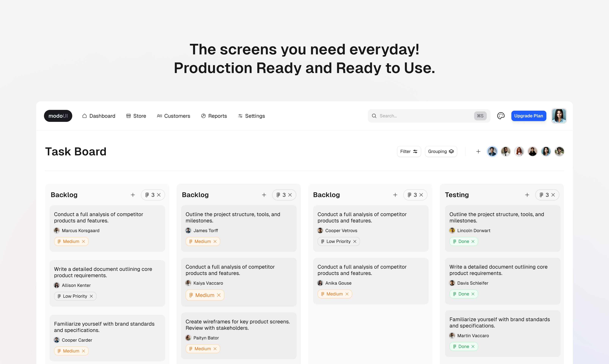Remove Medium tag from James Torff card

(x=215, y=241)
